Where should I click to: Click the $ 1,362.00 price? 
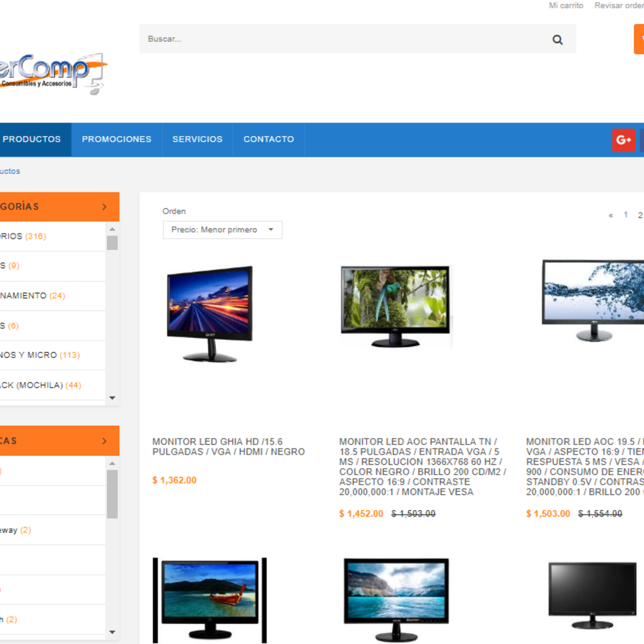tap(175, 480)
